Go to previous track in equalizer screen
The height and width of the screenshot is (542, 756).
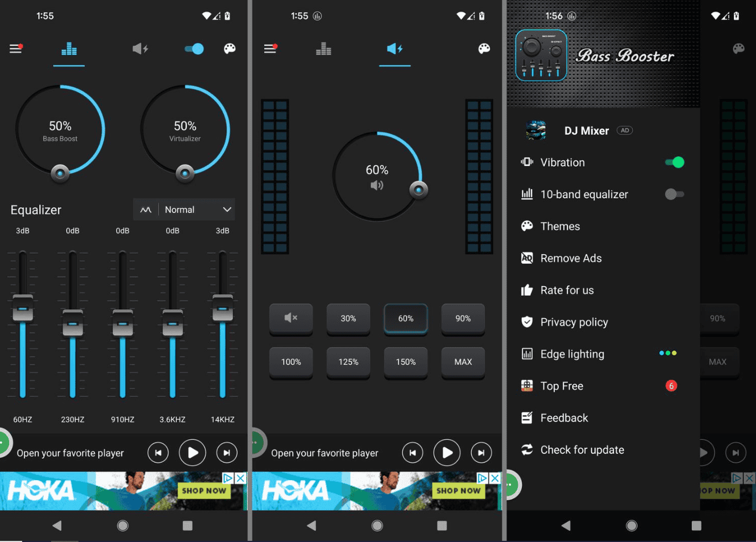[158, 453]
